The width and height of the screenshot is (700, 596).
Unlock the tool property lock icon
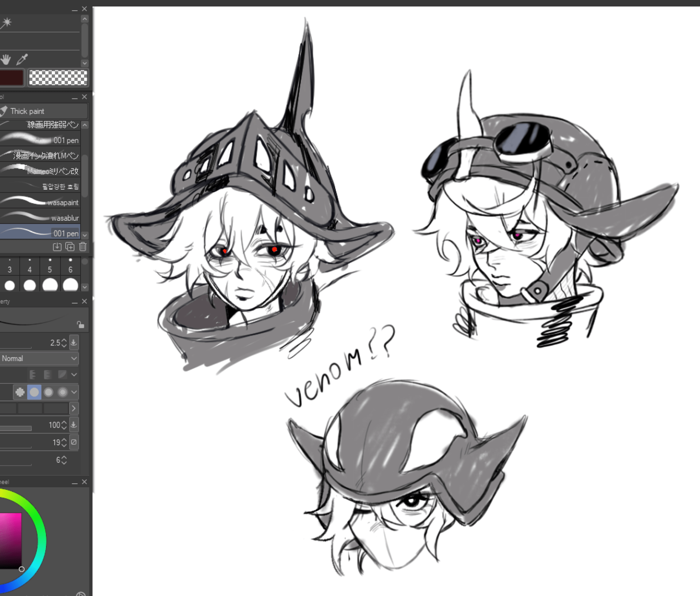(x=80, y=324)
